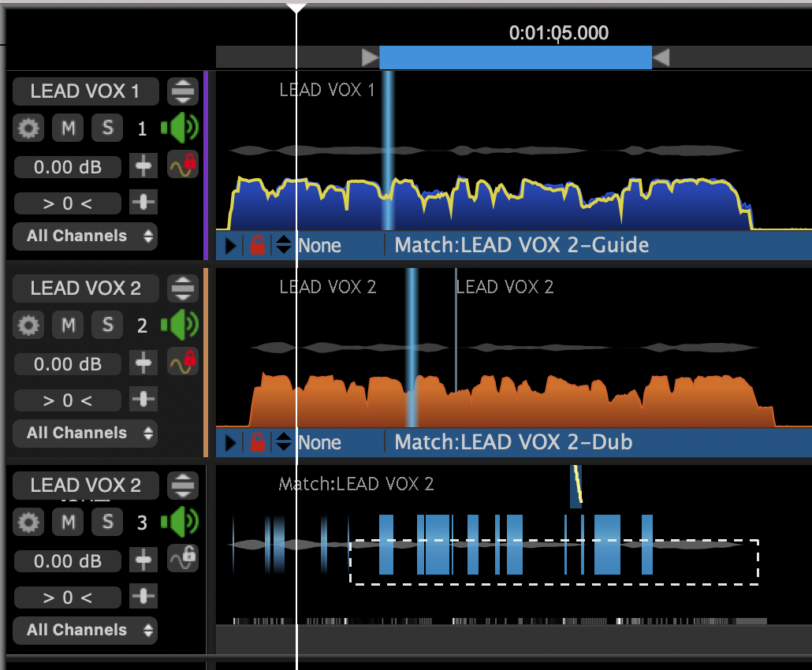Click the red lock in Match:LEAD VOX 2-Guide bar
Screen dimensions: 812x670
click(x=257, y=246)
